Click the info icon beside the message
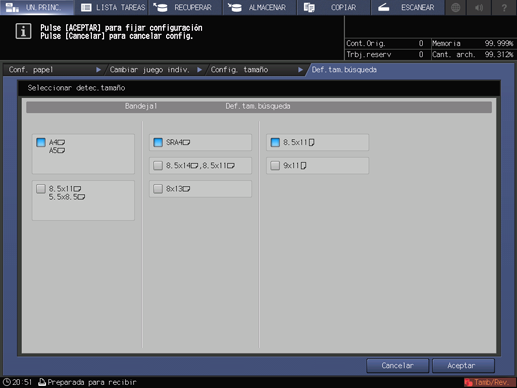 click(23, 31)
